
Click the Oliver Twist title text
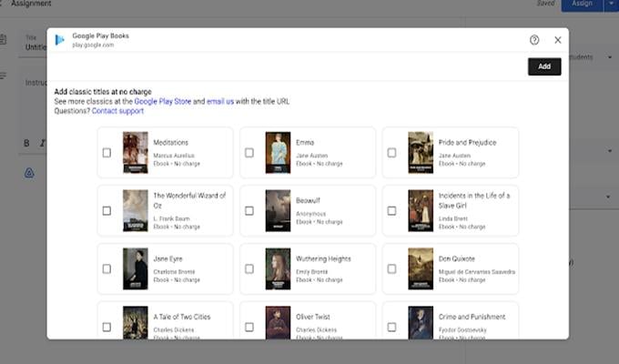tap(312, 317)
